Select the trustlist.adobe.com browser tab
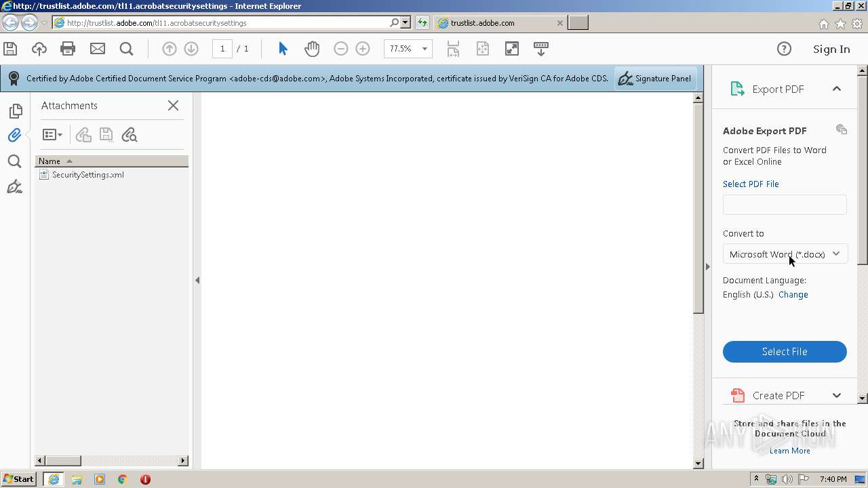The height and width of the screenshot is (488, 868). 500,22
